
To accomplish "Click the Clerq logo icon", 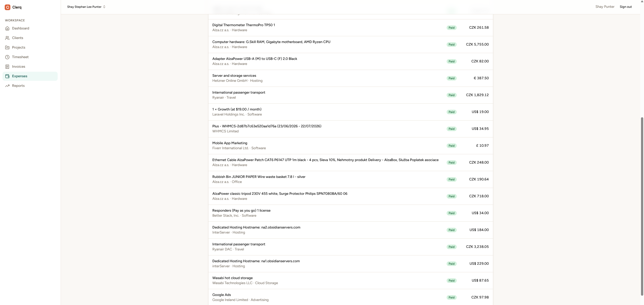I will [x=8, y=7].
